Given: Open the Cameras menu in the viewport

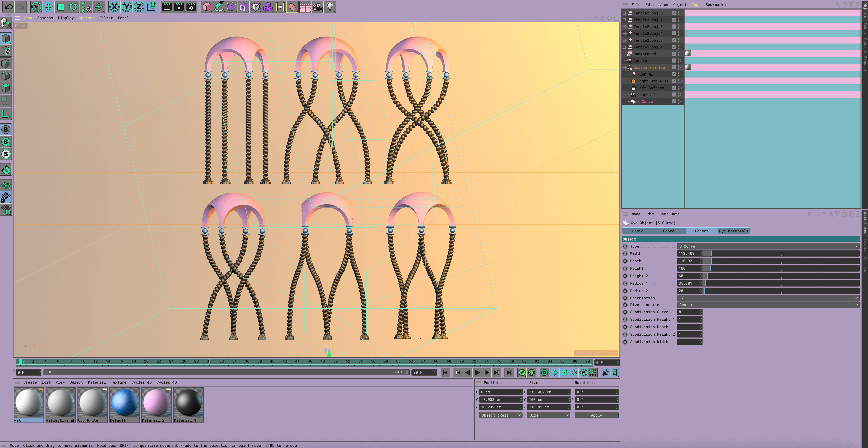Looking at the screenshot, I should (45, 18).
